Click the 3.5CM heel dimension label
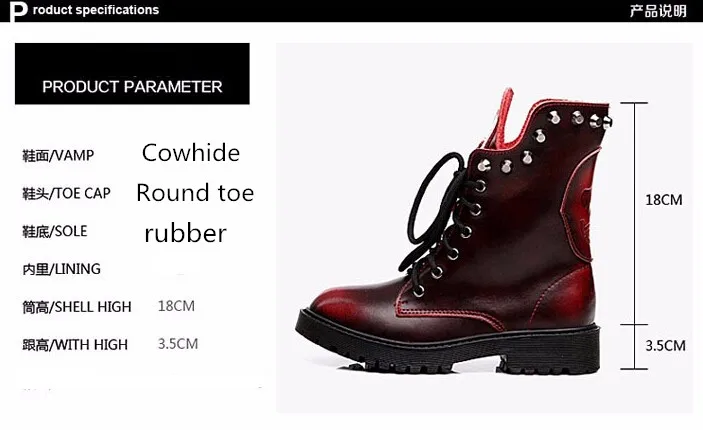Image resolution: width=703 pixels, height=430 pixels. click(665, 346)
